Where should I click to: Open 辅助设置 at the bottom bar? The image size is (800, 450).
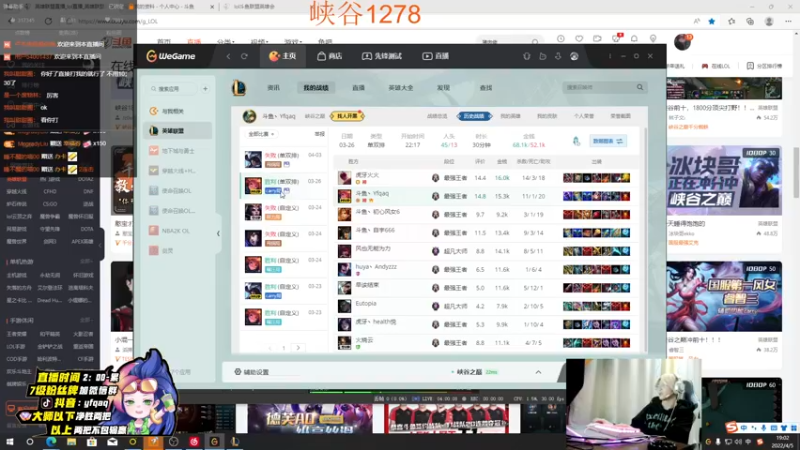click(x=252, y=372)
